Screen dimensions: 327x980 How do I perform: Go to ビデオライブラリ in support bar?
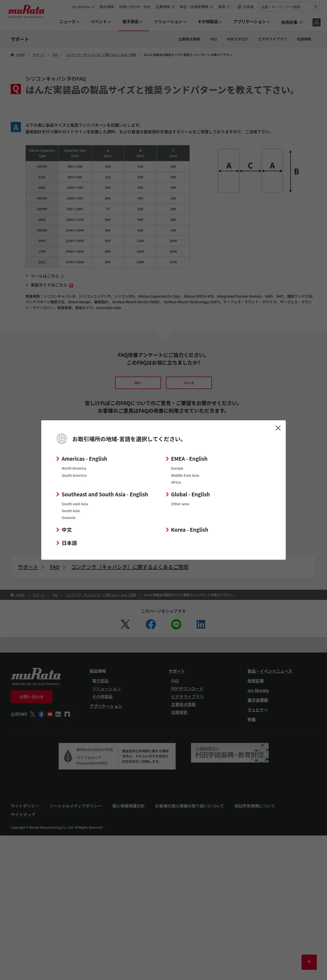272,39
